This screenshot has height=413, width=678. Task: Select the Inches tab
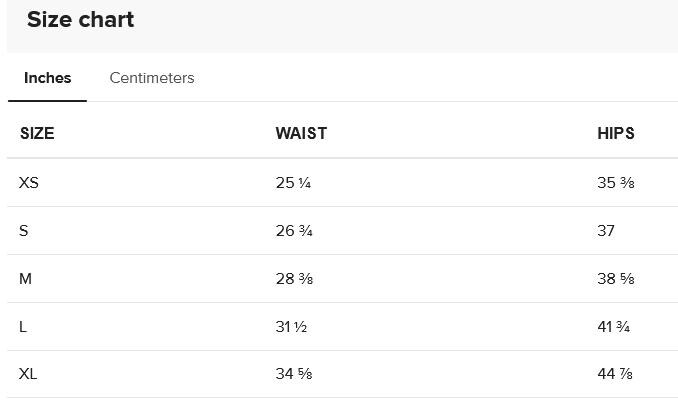pyautogui.click(x=48, y=78)
